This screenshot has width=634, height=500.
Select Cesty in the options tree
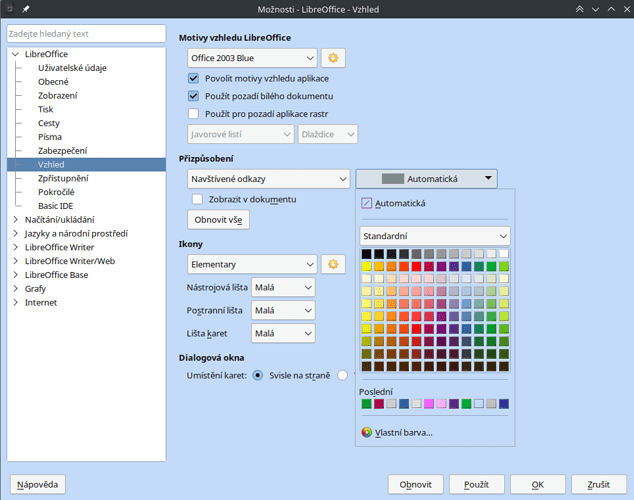[x=49, y=123]
